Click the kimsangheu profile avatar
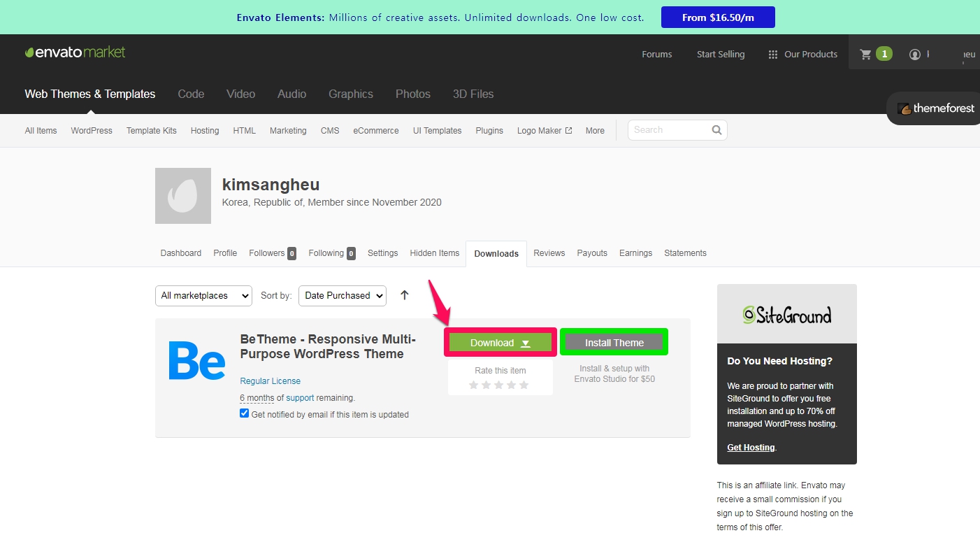980x540 pixels. point(183,196)
